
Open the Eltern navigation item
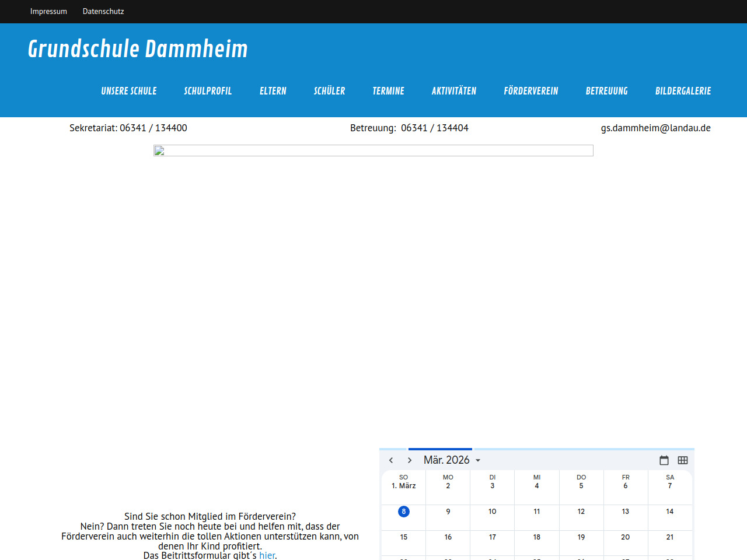click(273, 91)
